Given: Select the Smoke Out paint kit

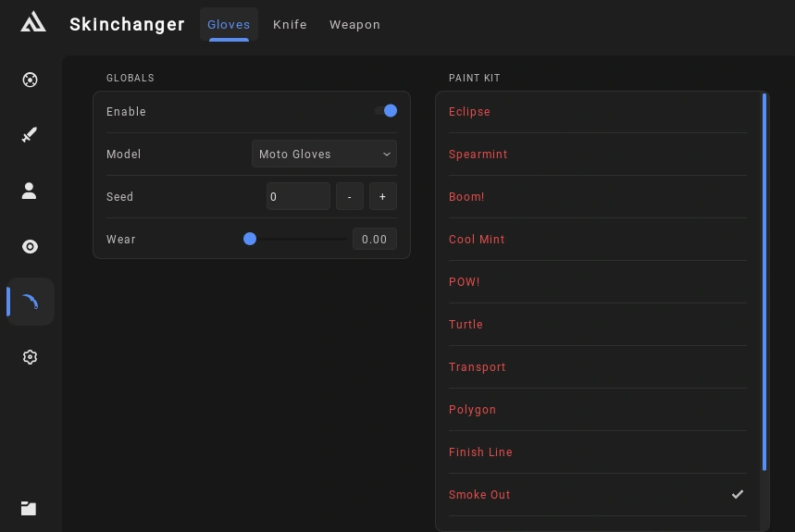Looking at the screenshot, I should (x=597, y=494).
